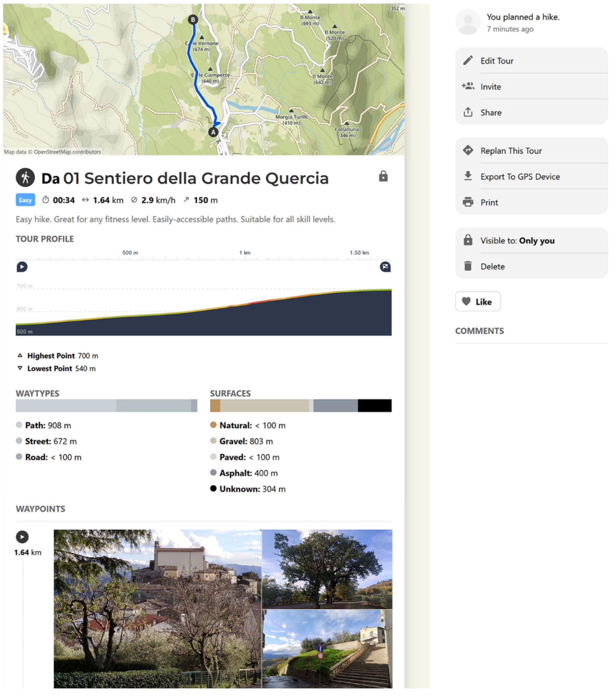
Task: Click the Share upload icon
Action: pyautogui.click(x=468, y=112)
